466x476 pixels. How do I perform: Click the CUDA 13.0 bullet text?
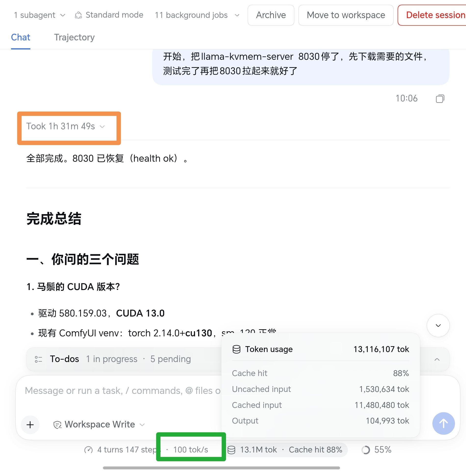[x=140, y=313]
